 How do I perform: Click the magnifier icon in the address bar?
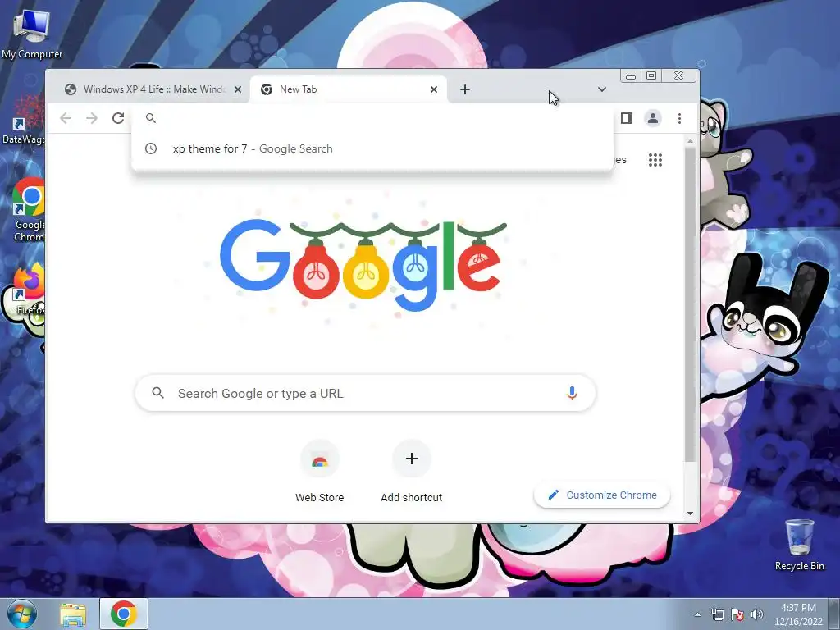coord(151,118)
